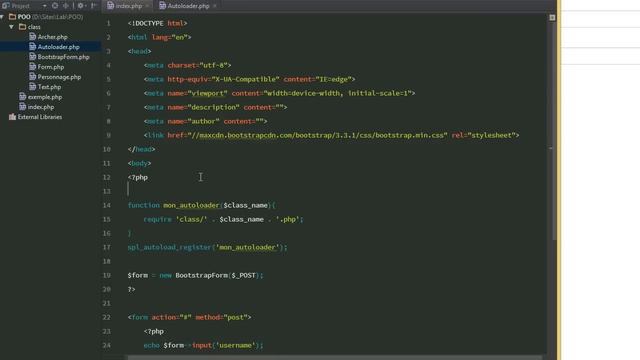Open Personnage.php in the project tree
640x360 pixels.
pos(59,77)
